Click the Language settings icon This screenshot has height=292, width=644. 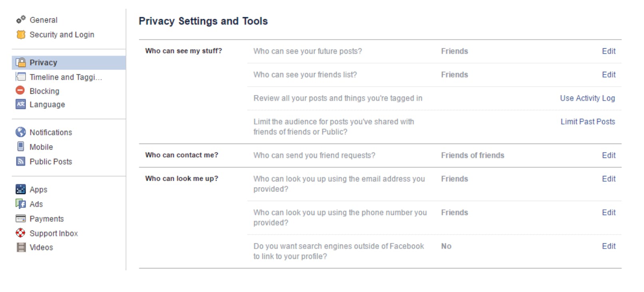point(20,104)
